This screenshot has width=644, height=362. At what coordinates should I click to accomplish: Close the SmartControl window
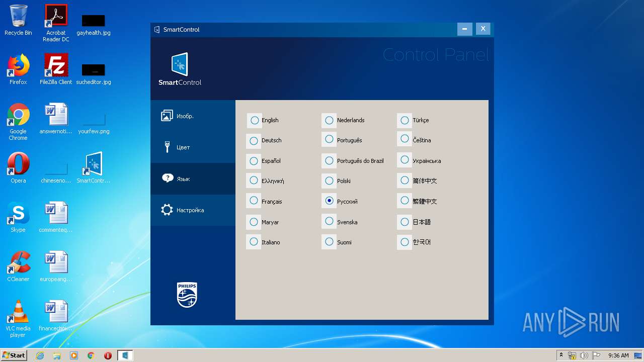[483, 29]
